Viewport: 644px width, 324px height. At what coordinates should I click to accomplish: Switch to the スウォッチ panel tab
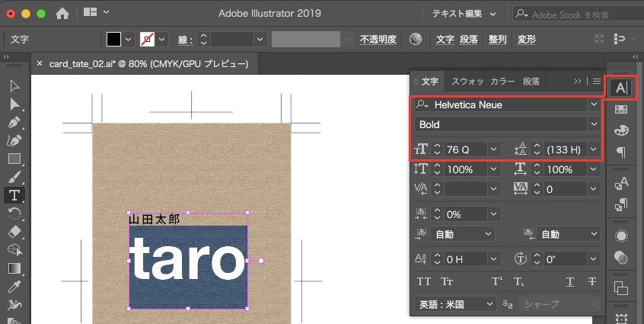(x=467, y=81)
